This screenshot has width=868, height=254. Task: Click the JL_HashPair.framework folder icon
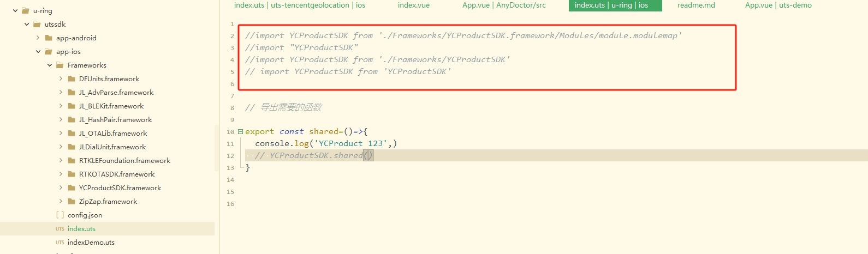point(72,119)
